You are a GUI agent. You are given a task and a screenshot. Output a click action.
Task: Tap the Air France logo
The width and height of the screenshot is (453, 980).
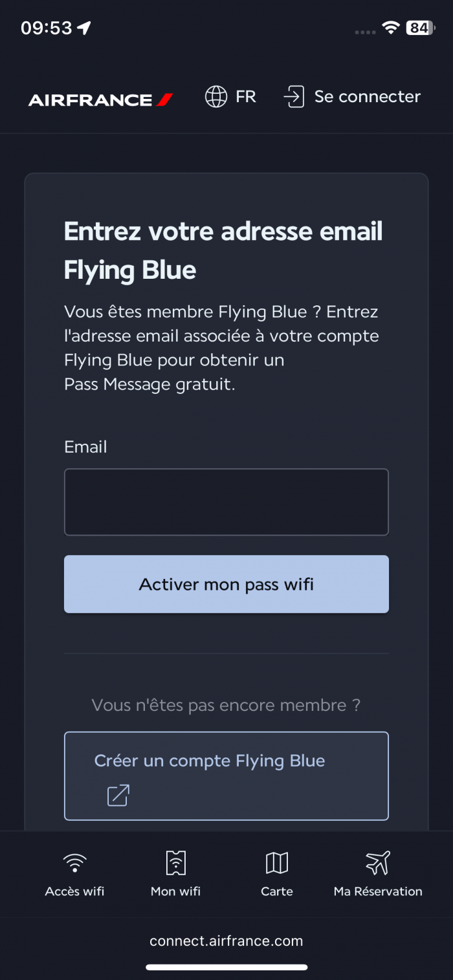(100, 100)
